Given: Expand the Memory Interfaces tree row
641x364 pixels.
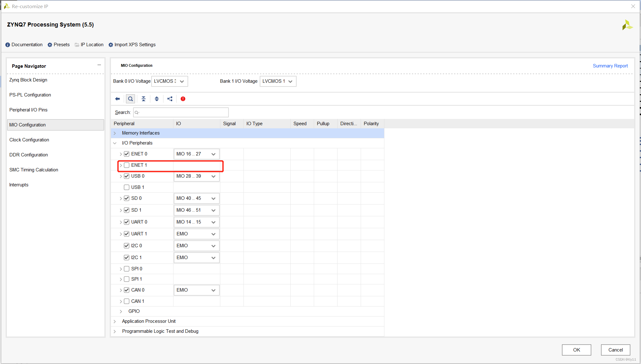Looking at the screenshot, I should (x=115, y=133).
